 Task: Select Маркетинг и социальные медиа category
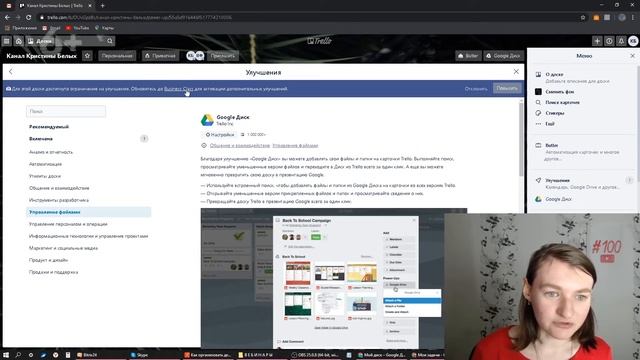pos(63,248)
